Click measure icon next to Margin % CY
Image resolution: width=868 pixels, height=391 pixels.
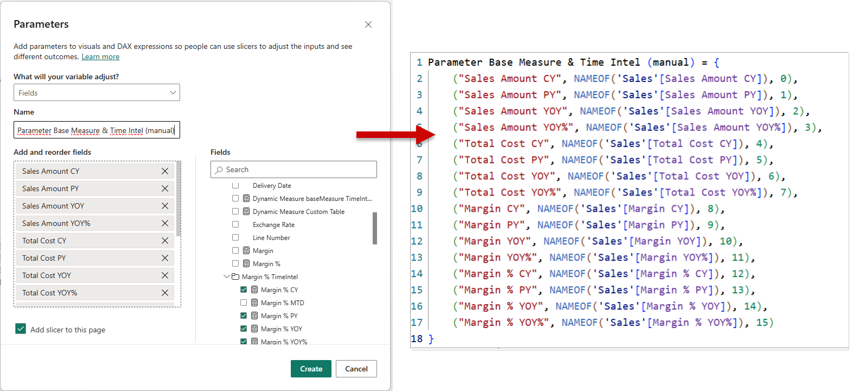click(254, 290)
